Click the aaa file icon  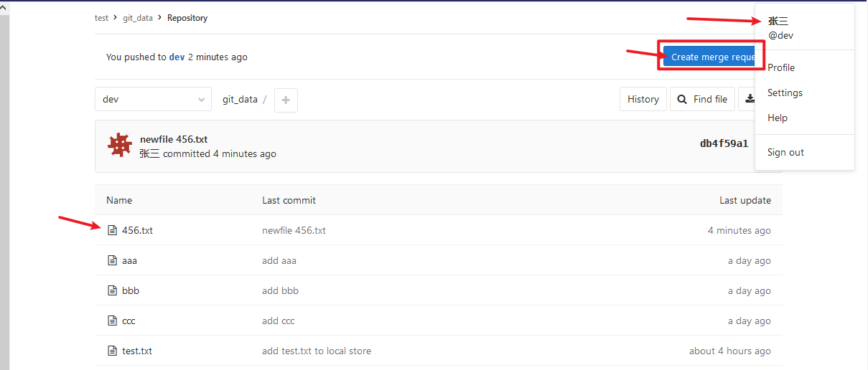[112, 260]
